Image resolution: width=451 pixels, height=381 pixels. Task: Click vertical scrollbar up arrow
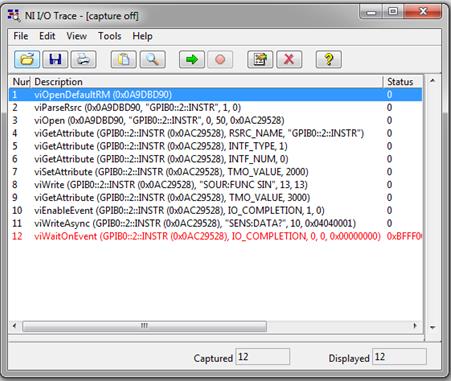[x=432, y=80]
